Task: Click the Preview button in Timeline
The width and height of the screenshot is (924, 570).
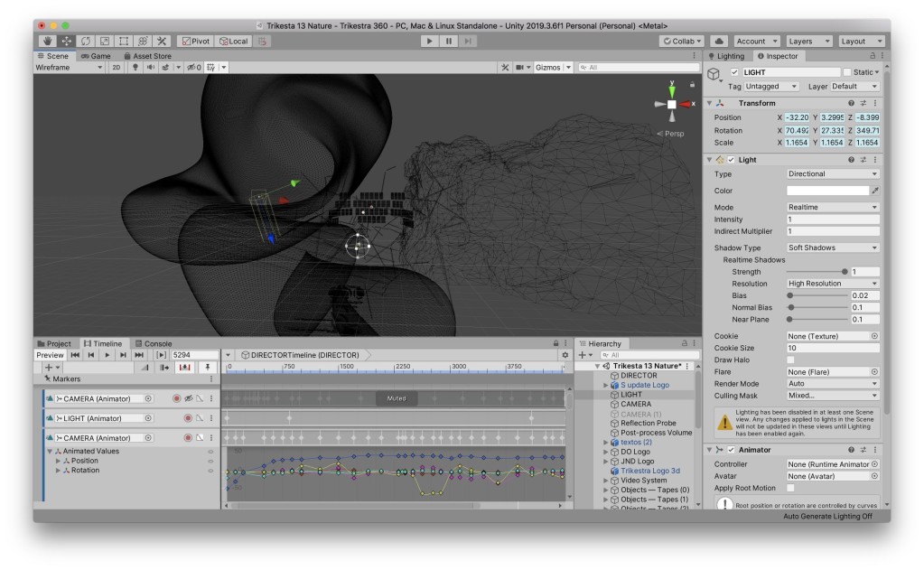Action: point(50,355)
